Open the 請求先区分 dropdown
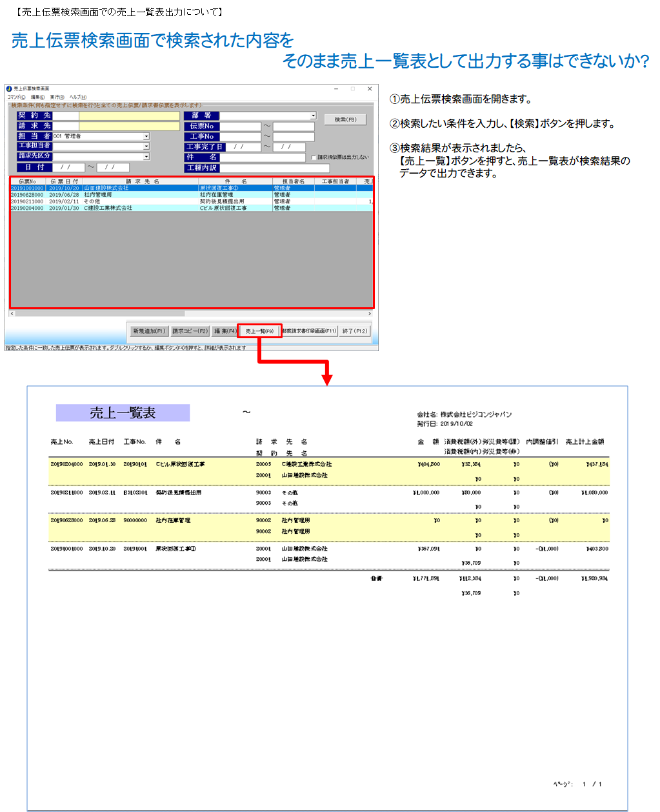Screen dimensions: 660x812 pyautogui.click(x=146, y=157)
